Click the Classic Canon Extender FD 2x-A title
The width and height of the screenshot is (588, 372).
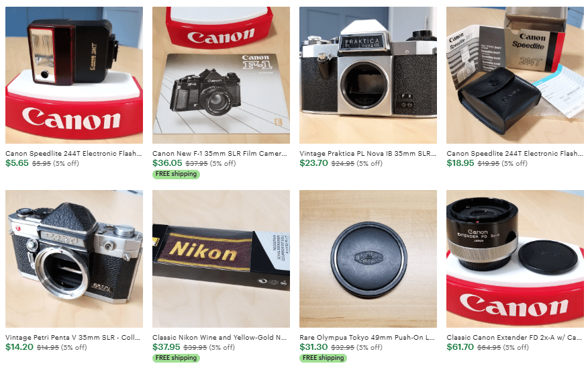coord(514,337)
